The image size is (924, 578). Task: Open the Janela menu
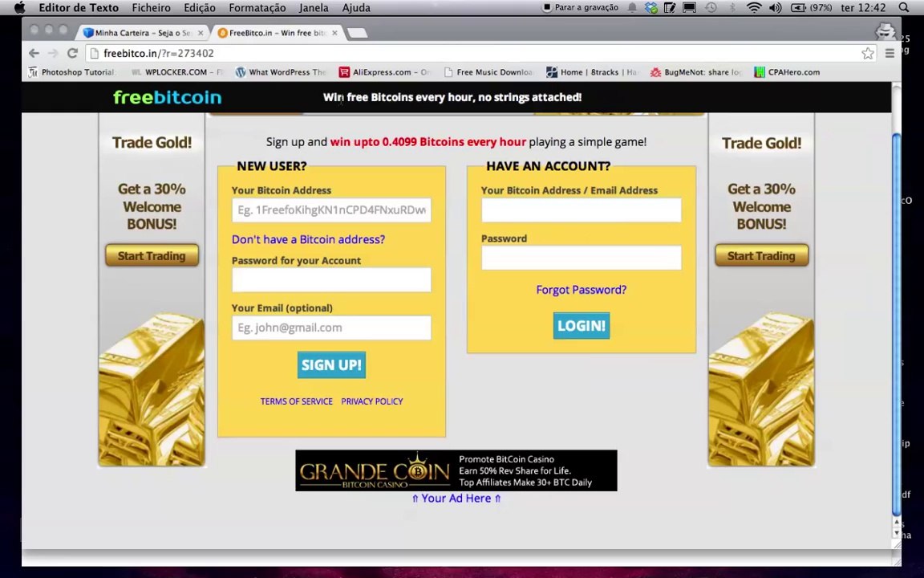click(x=314, y=8)
